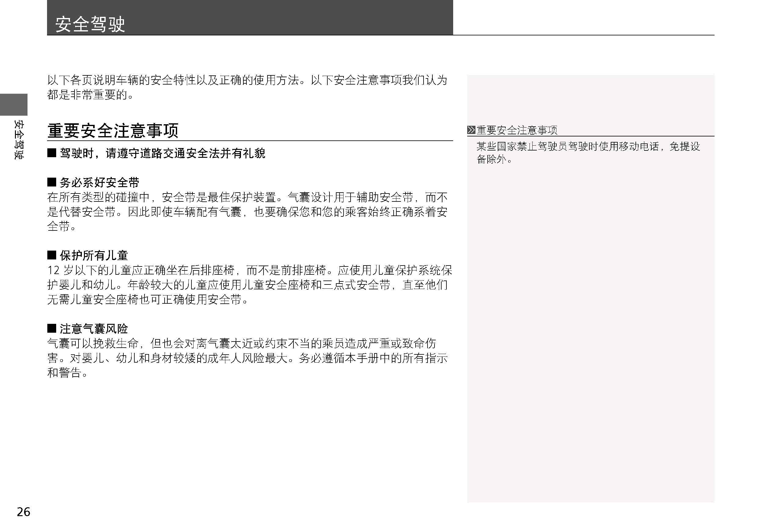Click the gray chapter marker block on left edge
The height and width of the screenshot is (532, 757).
tap(13, 104)
